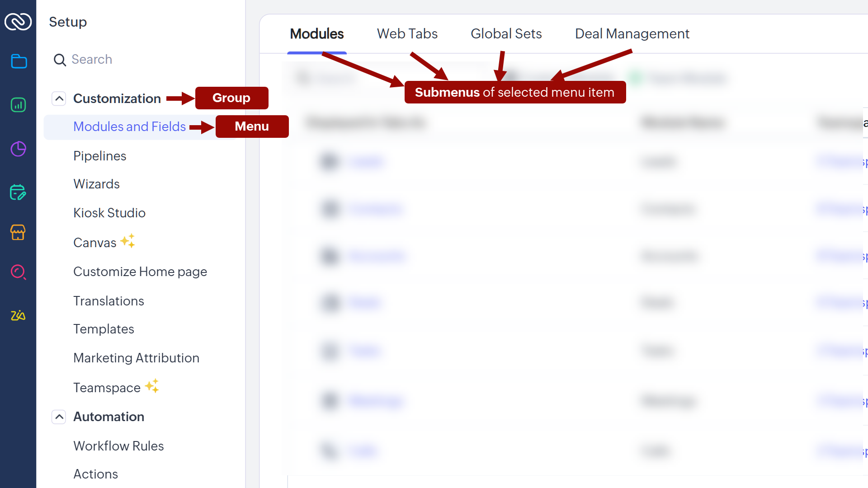Click the pink magnifier search icon
Screen dimensions: 868x488
(18, 272)
